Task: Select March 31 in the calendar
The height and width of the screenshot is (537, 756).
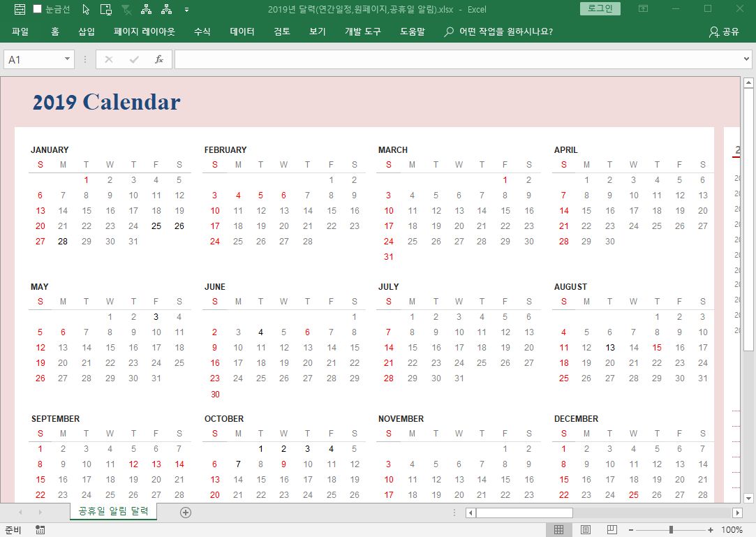Action: tap(389, 257)
